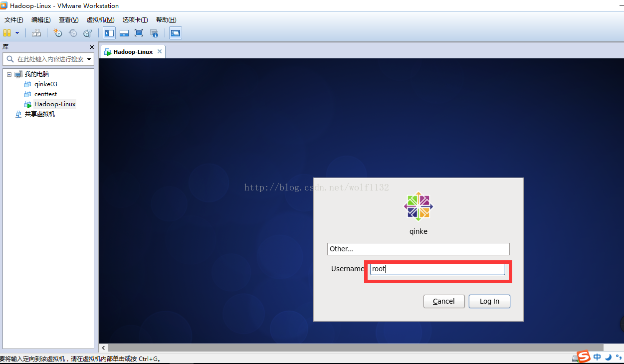Enter full screen mode via toolbar icon

[x=139, y=33]
